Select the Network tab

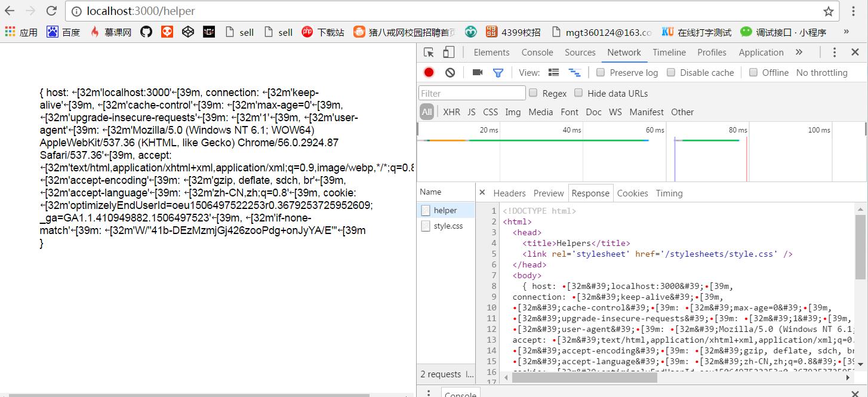coord(624,53)
